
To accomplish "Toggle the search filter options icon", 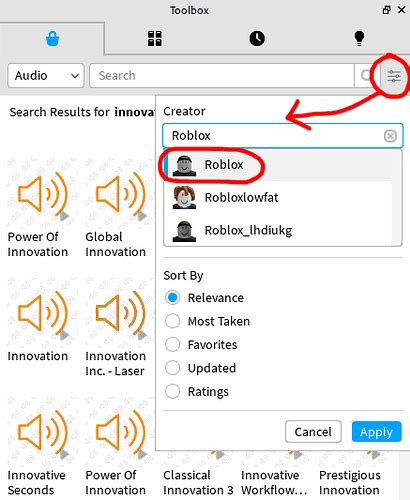I will point(394,76).
